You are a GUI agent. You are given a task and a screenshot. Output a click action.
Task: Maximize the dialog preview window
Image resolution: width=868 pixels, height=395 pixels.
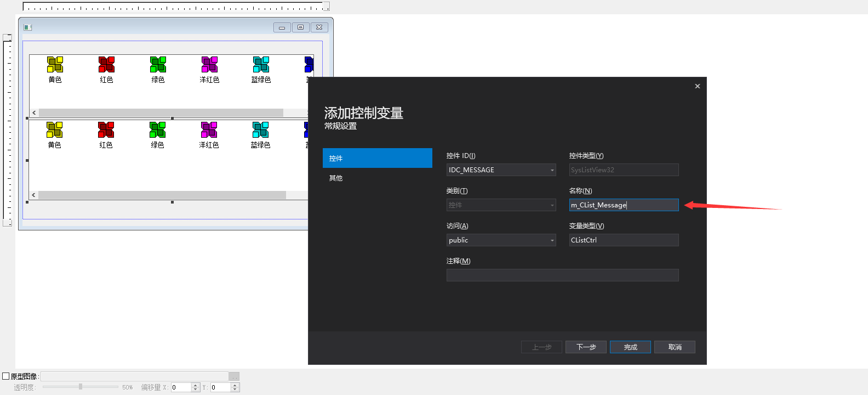[x=300, y=27]
